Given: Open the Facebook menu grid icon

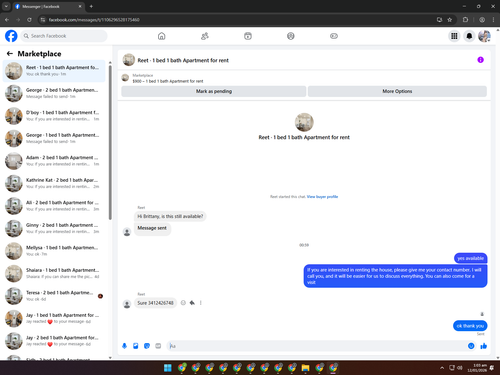Looking at the screenshot, I should (x=454, y=36).
